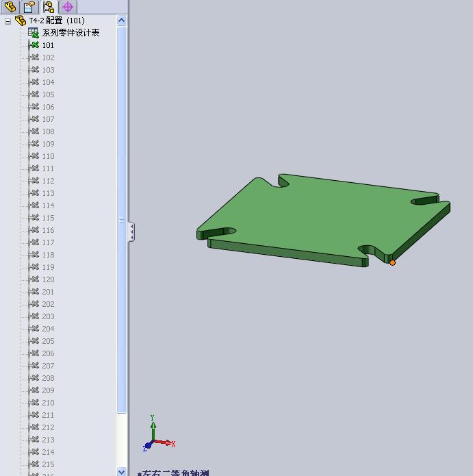Image resolution: width=473 pixels, height=476 pixels.
Task: Select configuration 207 text
Action: click(x=48, y=366)
